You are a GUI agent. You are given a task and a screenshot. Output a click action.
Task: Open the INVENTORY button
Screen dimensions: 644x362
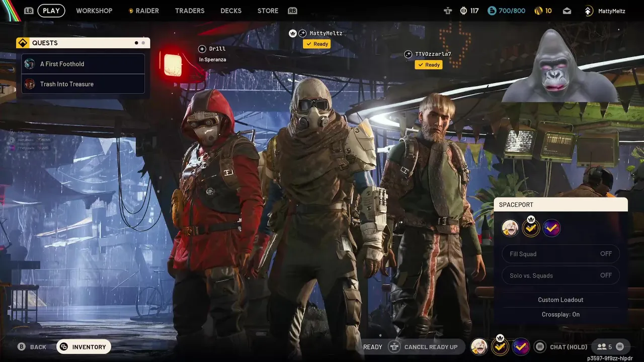pos(84,347)
